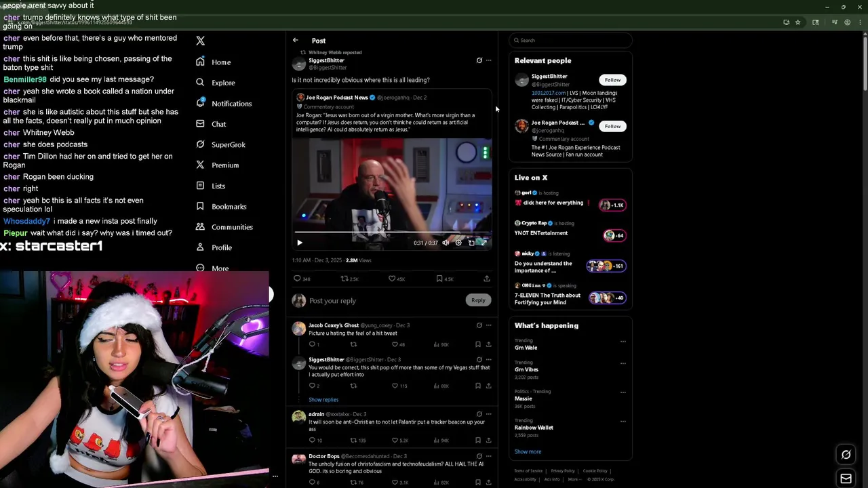Open more options for Rainbow Wallet trend
Image resolution: width=868 pixels, height=488 pixels.
pyautogui.click(x=623, y=422)
